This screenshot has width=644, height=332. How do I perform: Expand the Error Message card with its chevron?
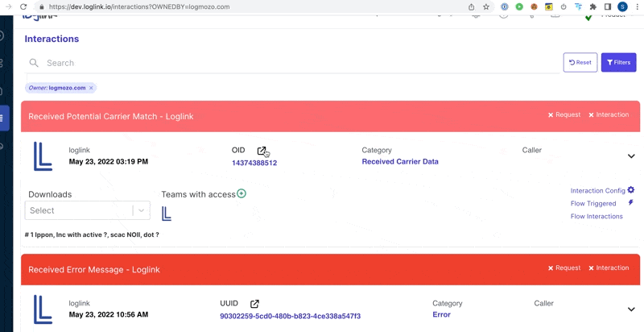point(631,309)
